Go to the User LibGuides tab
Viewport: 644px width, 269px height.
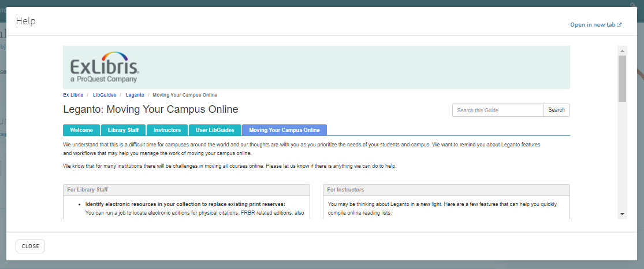[x=214, y=130]
